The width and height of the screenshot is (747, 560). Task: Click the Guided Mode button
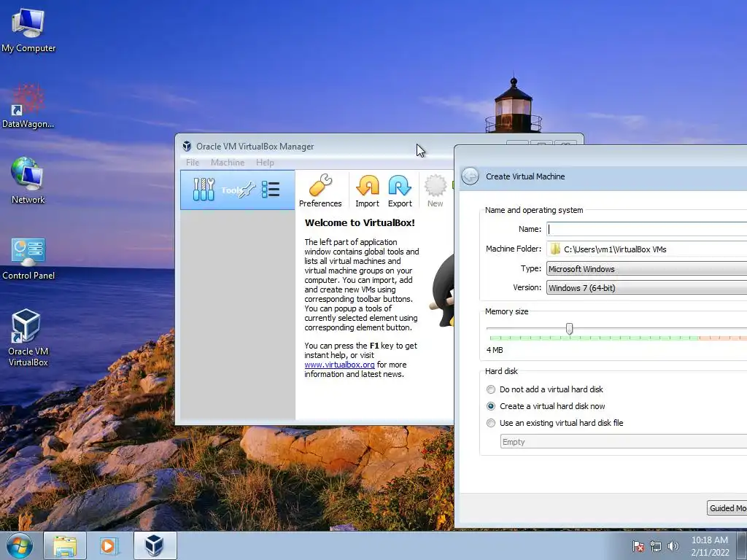point(727,507)
